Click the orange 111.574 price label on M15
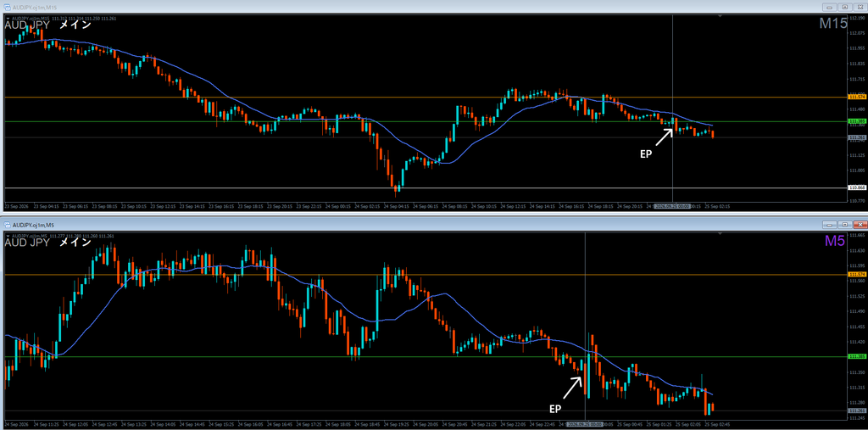The image size is (868, 430). 857,97
